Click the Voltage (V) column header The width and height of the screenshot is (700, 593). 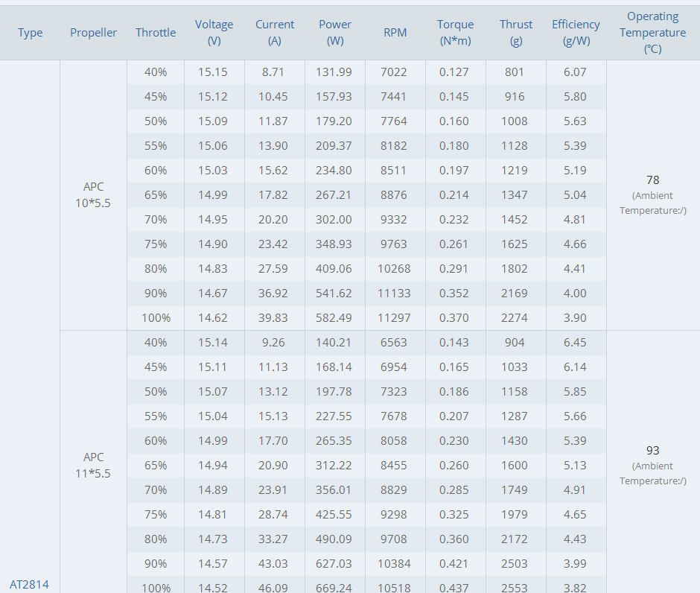(x=214, y=33)
